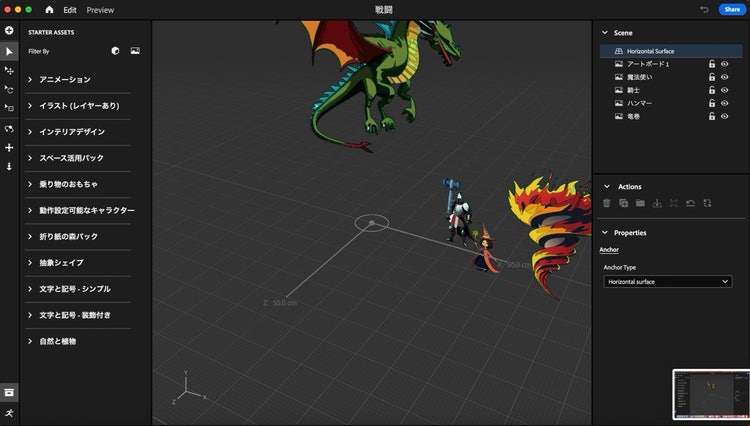
Task: Open the Starter Assets panel icon at bottom-left
Action: point(9,393)
